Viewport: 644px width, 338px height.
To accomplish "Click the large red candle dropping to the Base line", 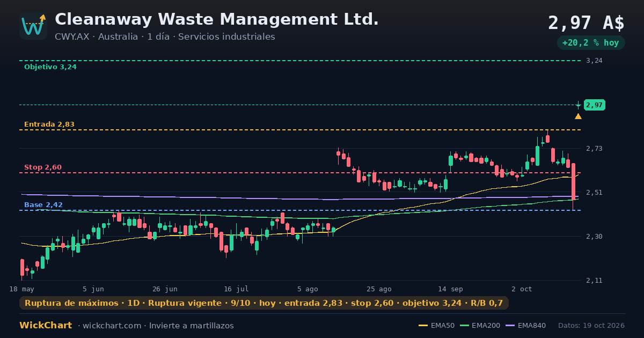I will click(x=573, y=182).
